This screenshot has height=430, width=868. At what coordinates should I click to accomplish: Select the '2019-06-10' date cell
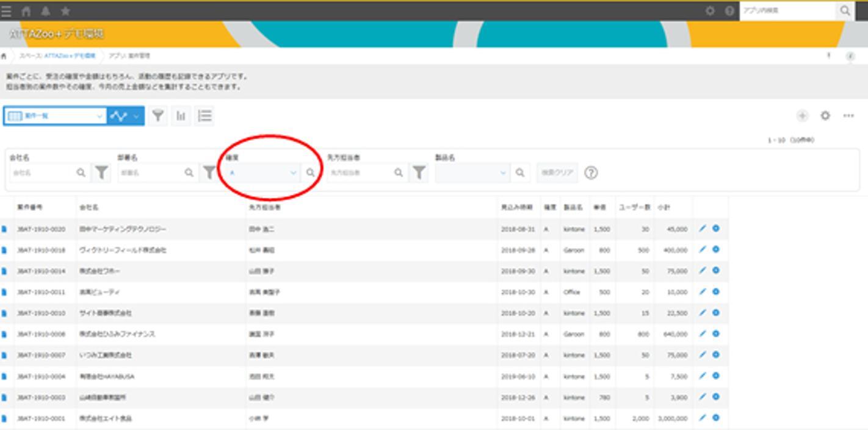(x=518, y=376)
